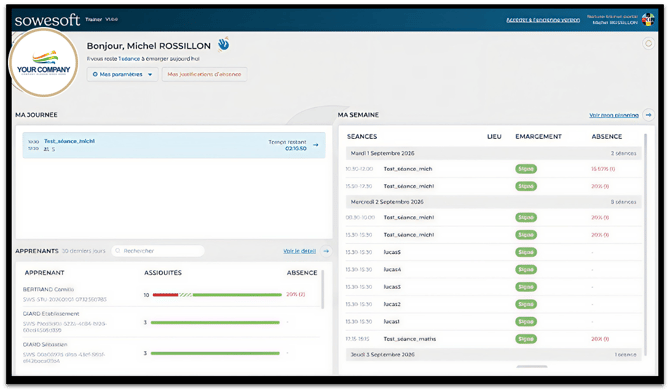Viewport: 670px width, 392px height.
Task: Click Signé badge for lucas5 row
Action: (526, 252)
